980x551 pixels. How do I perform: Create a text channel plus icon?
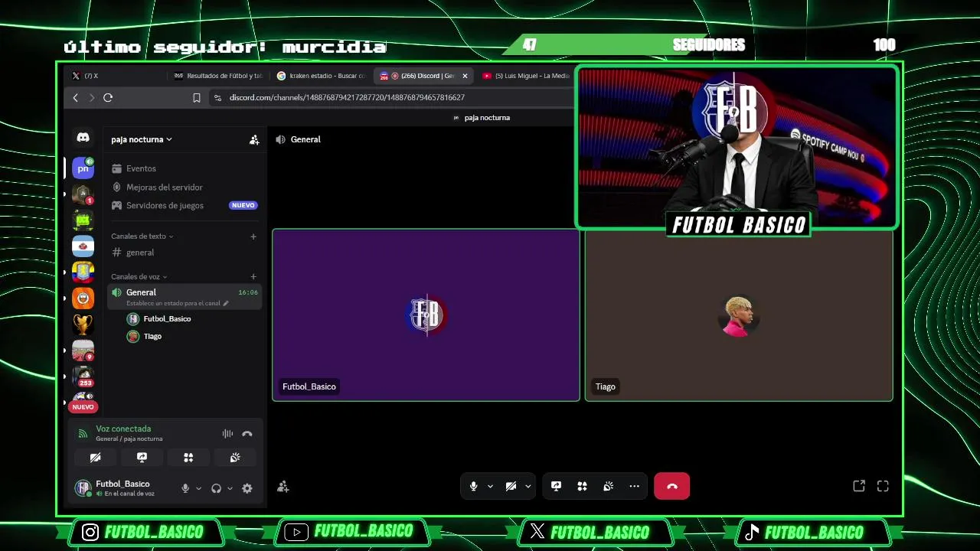point(253,236)
